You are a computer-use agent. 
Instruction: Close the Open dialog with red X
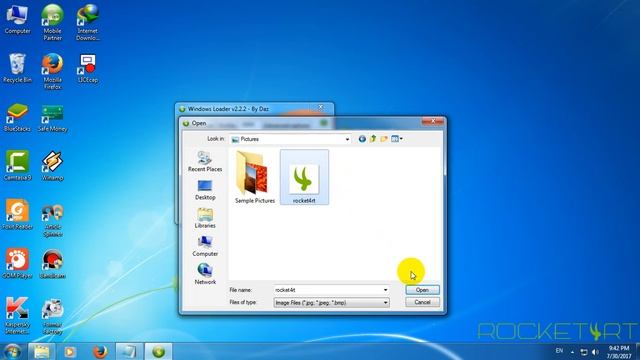pos(433,121)
